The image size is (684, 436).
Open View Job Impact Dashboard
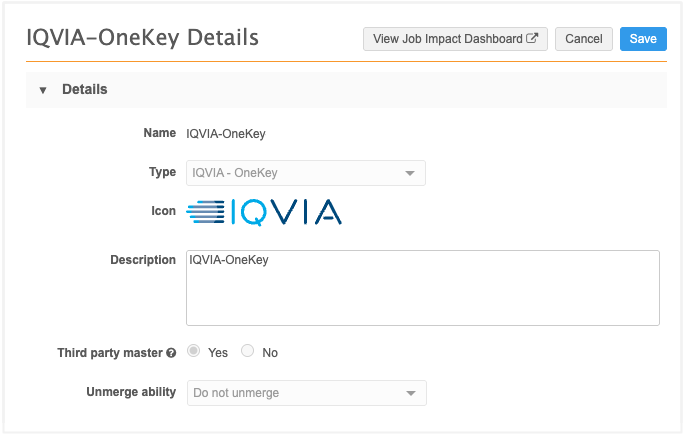pos(454,39)
